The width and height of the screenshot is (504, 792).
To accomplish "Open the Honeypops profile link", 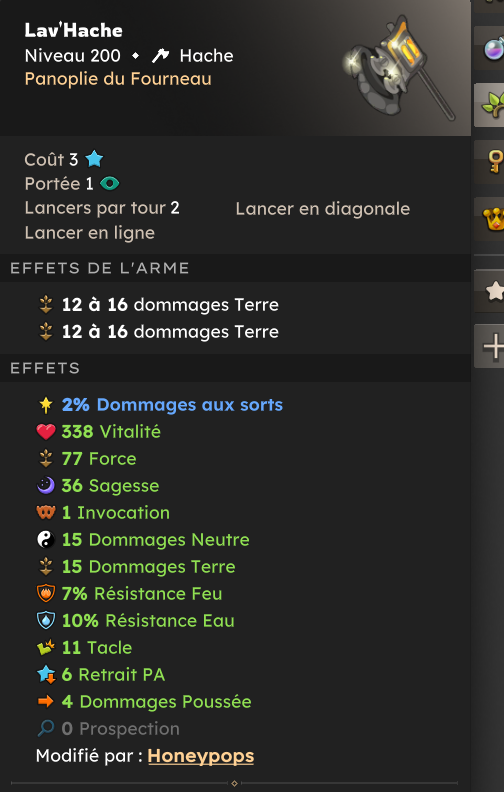I will pyautogui.click(x=200, y=756).
